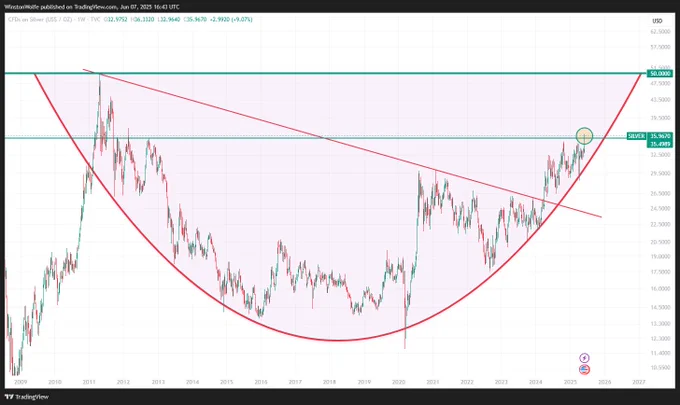Click the 62.5000 price axis label
Viewport: 680px width, 405px height.
point(660,32)
